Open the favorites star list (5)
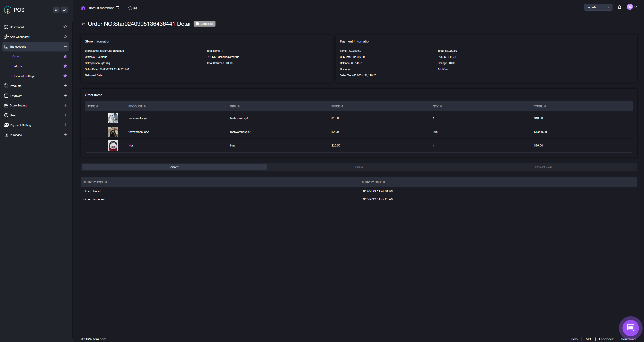 tap(132, 8)
